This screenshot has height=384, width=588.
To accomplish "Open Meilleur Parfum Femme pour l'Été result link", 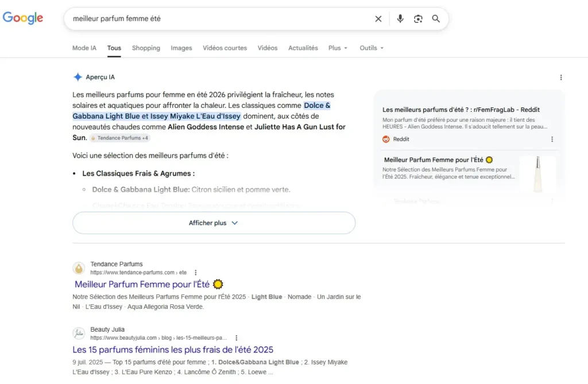I will coord(149,284).
